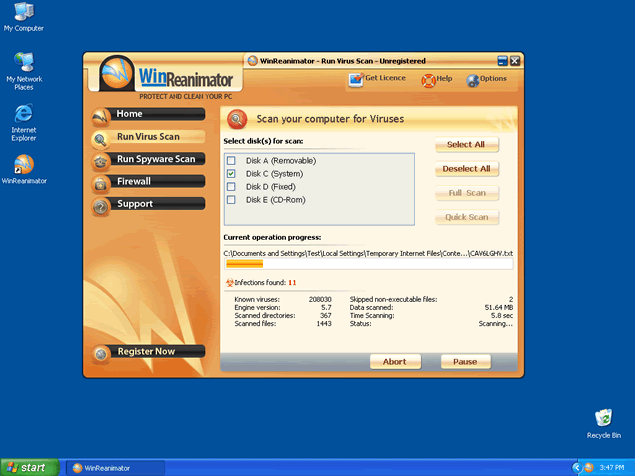
Task: Pause the running scan
Action: tap(465, 362)
